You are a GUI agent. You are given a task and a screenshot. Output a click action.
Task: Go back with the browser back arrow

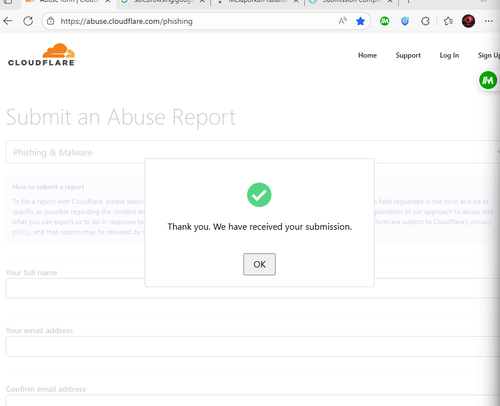click(8, 21)
